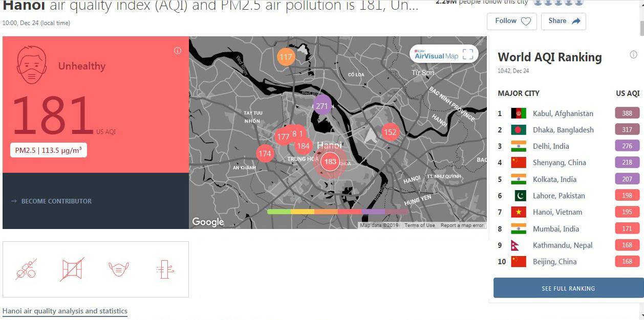Open the full world AQI ranking
This screenshot has height=320, width=644.
[568, 288]
